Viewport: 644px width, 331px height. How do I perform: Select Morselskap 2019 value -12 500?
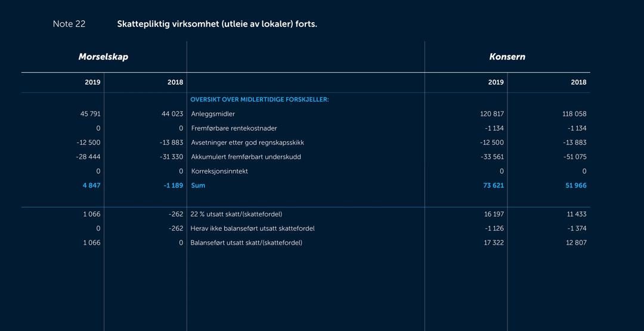coord(89,143)
